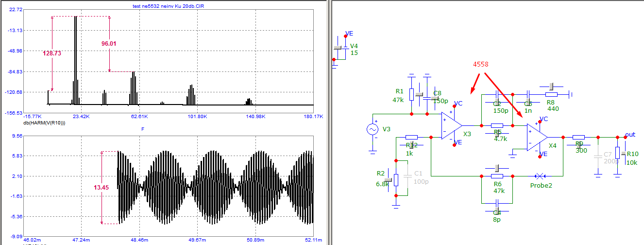Viewport: 644px width, 245px height.
Task: Click the '52.11m' time axis value
Action: pos(313,240)
